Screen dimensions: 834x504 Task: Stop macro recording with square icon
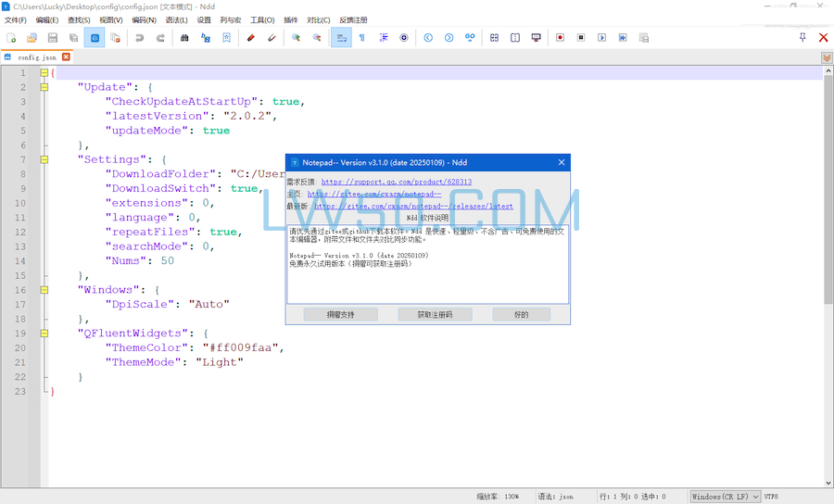581,38
